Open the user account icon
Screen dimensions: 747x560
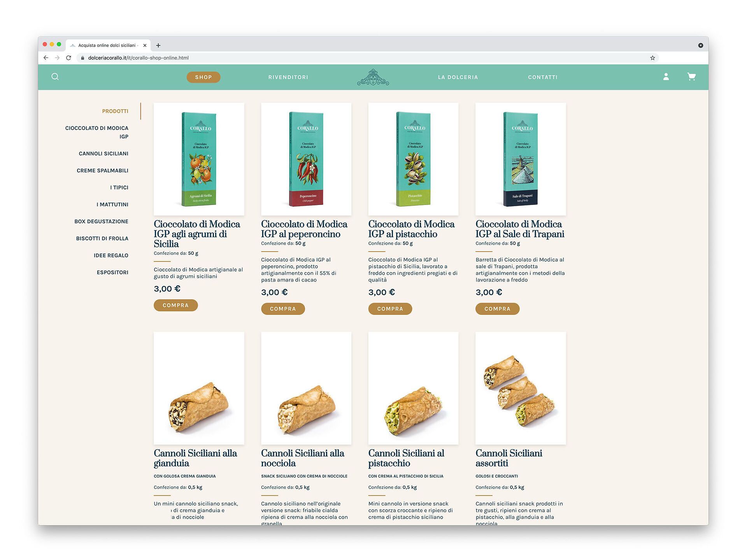[666, 77]
